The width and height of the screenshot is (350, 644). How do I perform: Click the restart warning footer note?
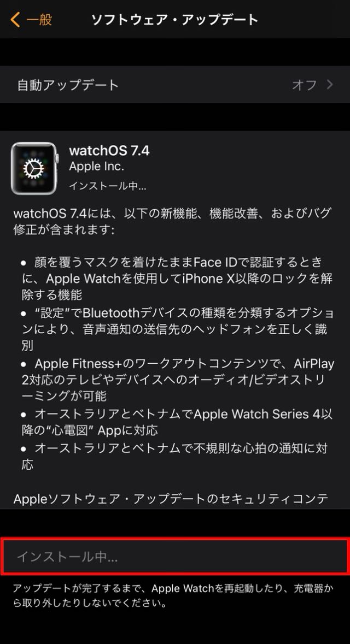(173, 595)
